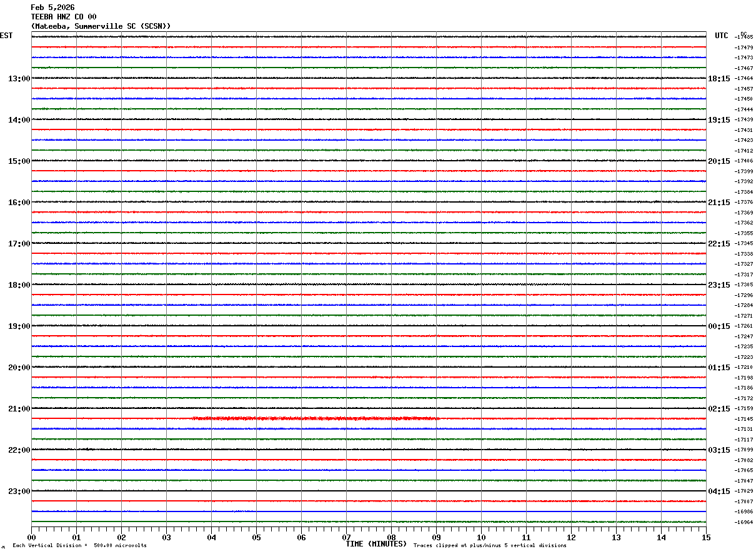Click the DC offset value -17029
756x554 pixels.
[x=744, y=491]
